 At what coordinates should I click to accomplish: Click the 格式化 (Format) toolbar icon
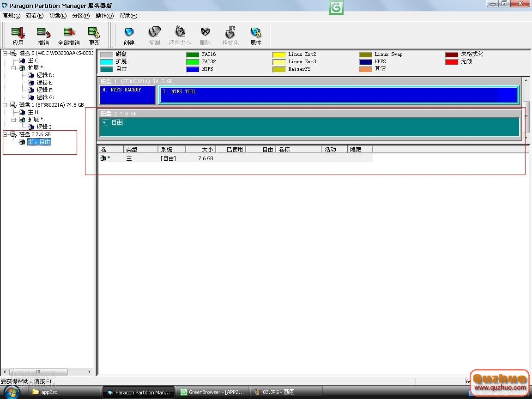tap(230, 36)
